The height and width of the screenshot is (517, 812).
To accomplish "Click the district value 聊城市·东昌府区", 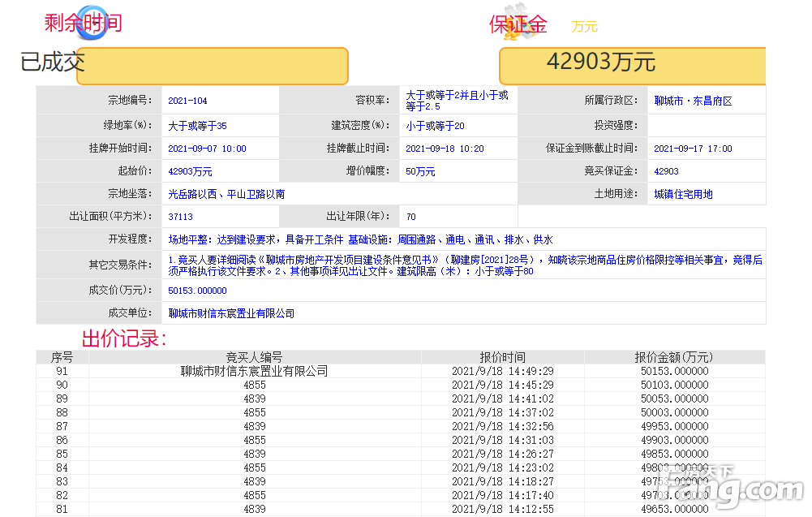I will 693,101.
